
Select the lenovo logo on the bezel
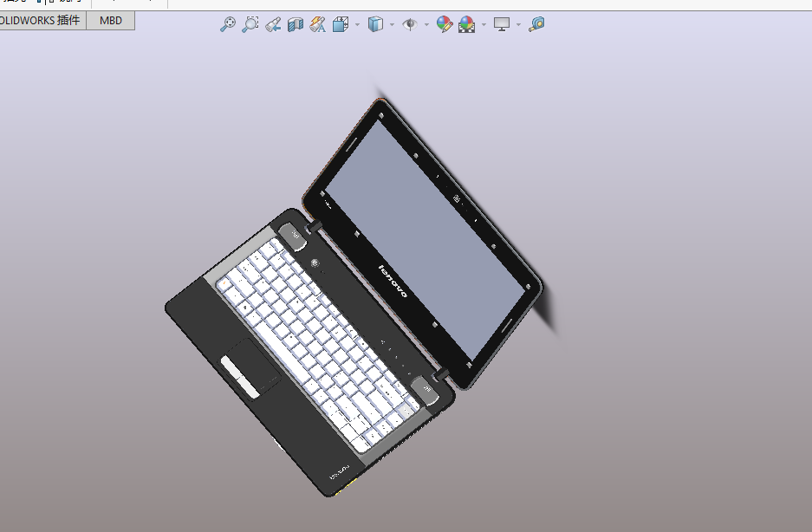tap(393, 282)
